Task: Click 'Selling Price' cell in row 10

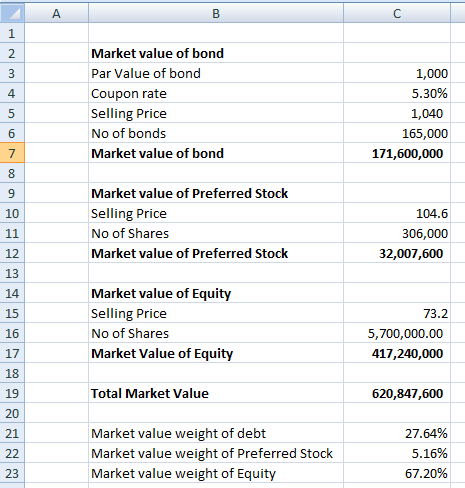Action: click(216, 213)
